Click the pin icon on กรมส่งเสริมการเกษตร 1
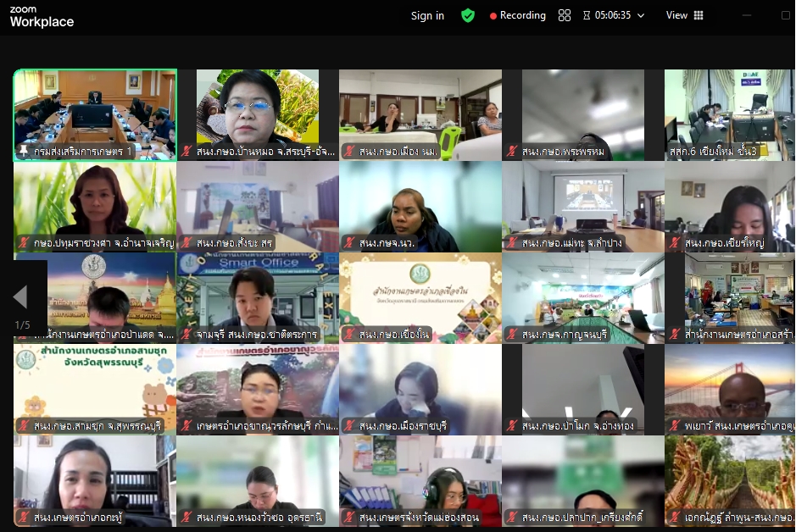 click(24, 152)
